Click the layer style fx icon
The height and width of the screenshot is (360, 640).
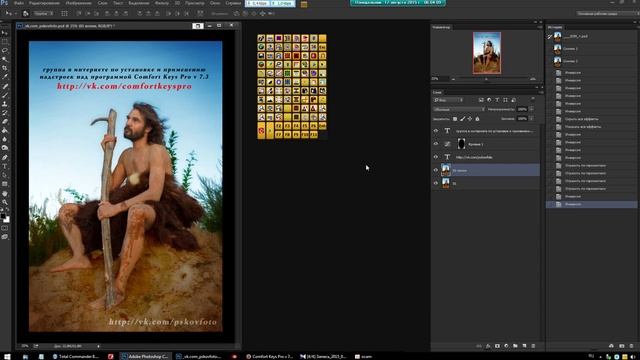click(x=488, y=346)
